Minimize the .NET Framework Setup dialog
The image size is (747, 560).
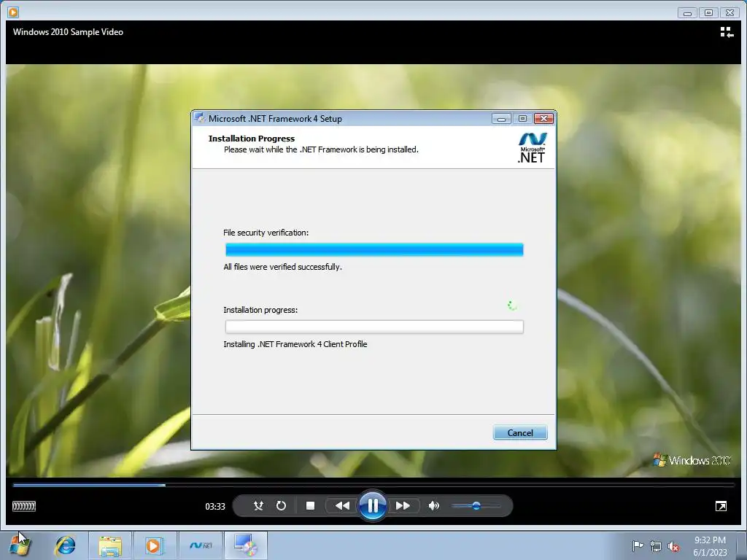tap(501, 119)
